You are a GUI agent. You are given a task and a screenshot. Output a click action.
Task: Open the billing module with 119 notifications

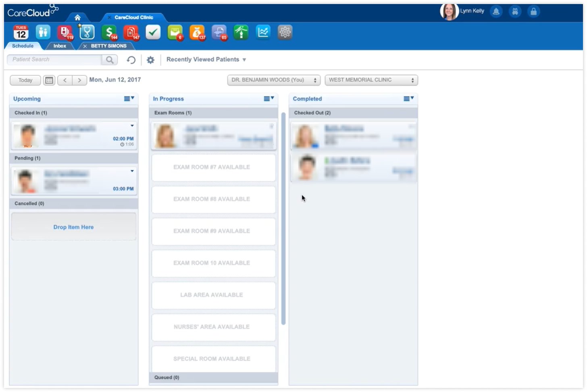(x=65, y=32)
